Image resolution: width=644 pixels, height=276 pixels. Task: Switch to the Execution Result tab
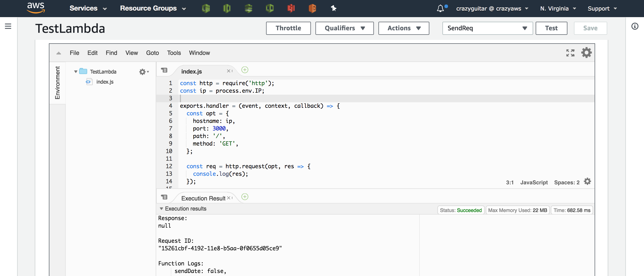[203, 198]
